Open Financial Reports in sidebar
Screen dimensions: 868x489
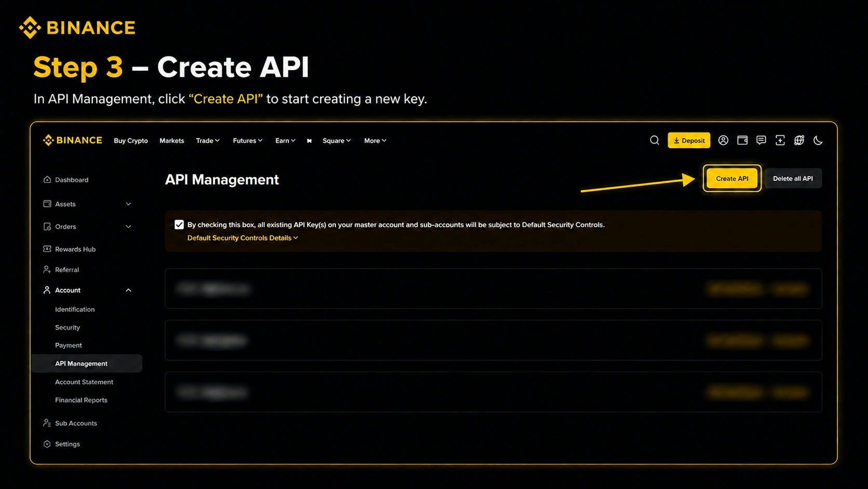(x=81, y=400)
